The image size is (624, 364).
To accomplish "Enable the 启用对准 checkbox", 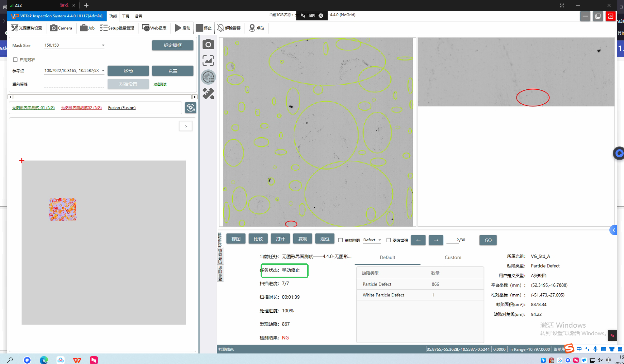I will (x=15, y=60).
